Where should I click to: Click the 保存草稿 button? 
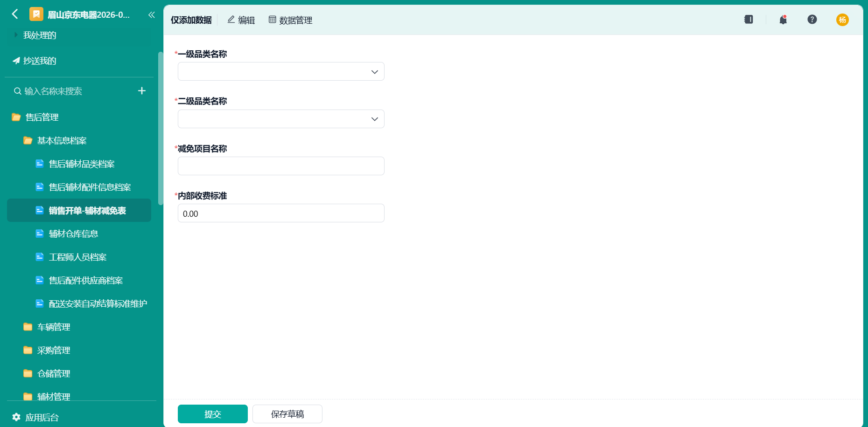[x=287, y=414]
